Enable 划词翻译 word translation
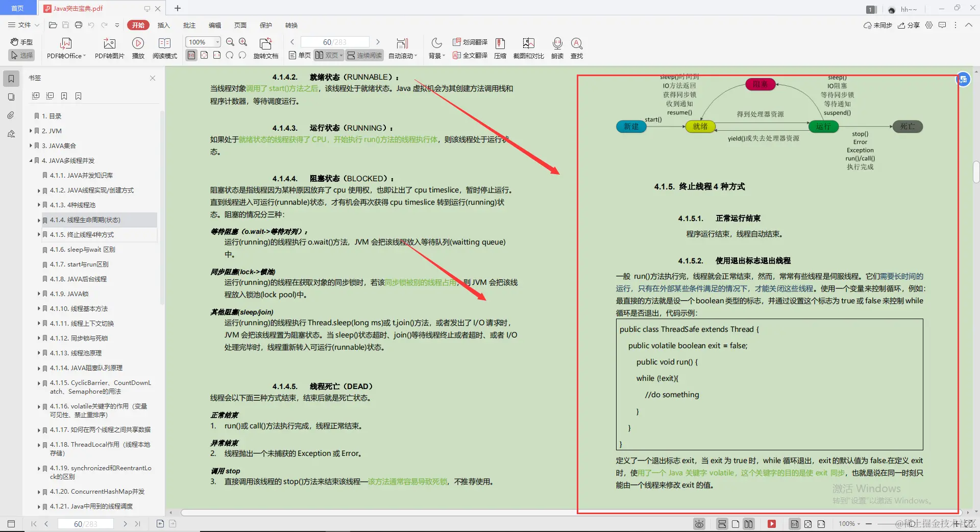 (x=469, y=42)
